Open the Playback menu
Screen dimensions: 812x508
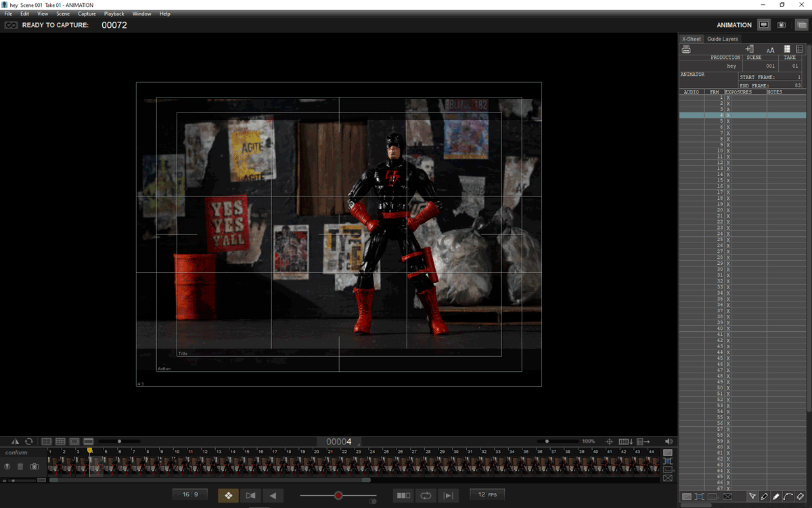[x=114, y=14]
